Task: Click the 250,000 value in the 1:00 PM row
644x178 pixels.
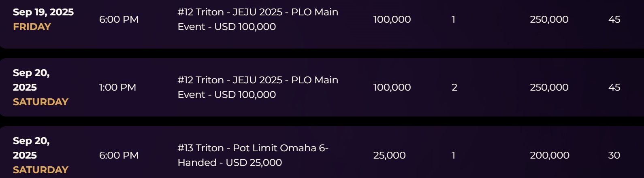Action: [549, 87]
